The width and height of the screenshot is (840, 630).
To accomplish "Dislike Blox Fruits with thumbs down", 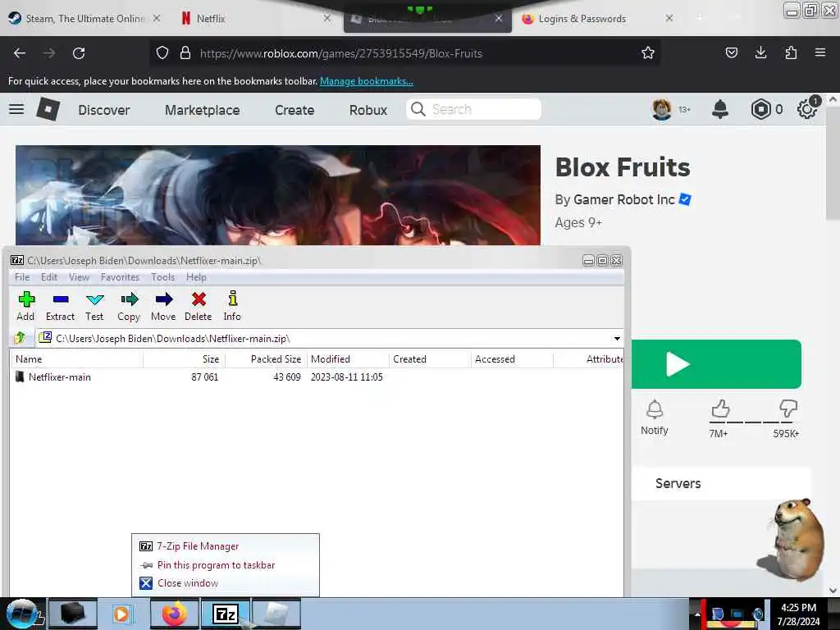I will (x=788, y=410).
